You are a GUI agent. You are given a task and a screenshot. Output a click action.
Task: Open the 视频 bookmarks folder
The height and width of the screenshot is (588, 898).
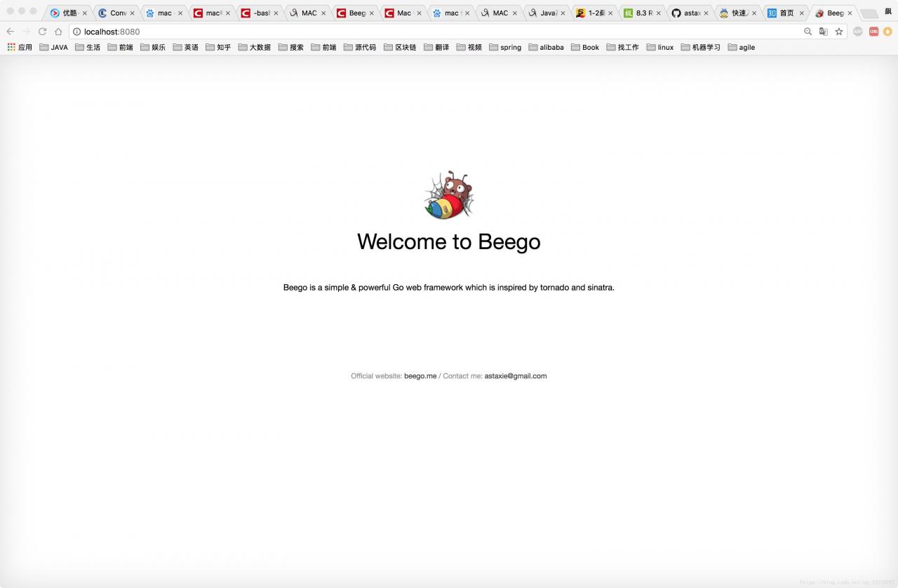click(x=469, y=47)
